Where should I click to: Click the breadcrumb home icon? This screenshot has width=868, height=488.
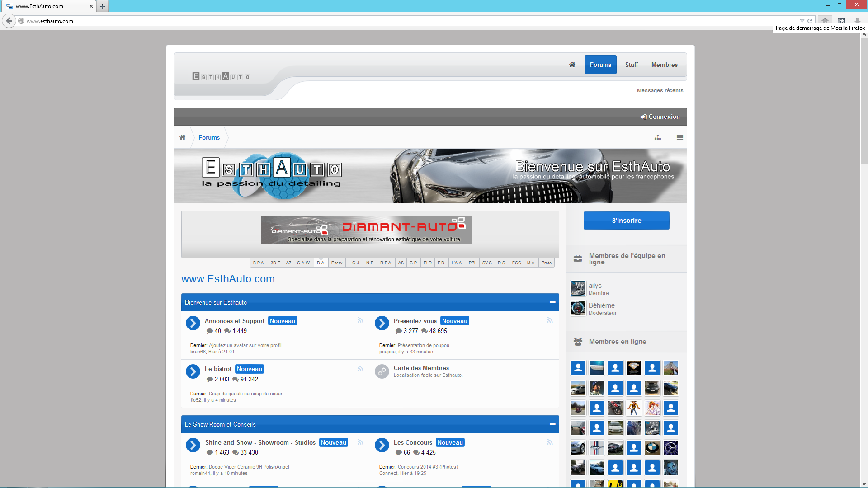182,137
